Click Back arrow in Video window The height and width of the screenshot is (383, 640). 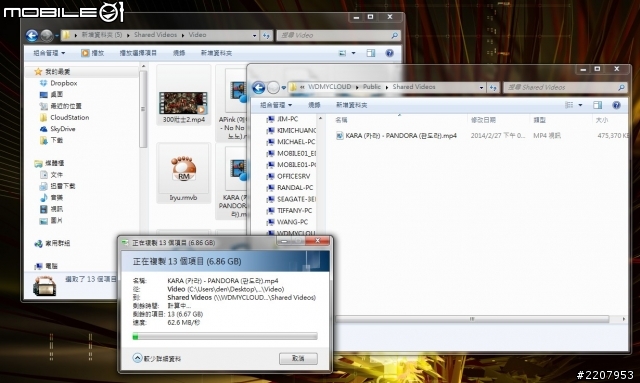point(32,36)
